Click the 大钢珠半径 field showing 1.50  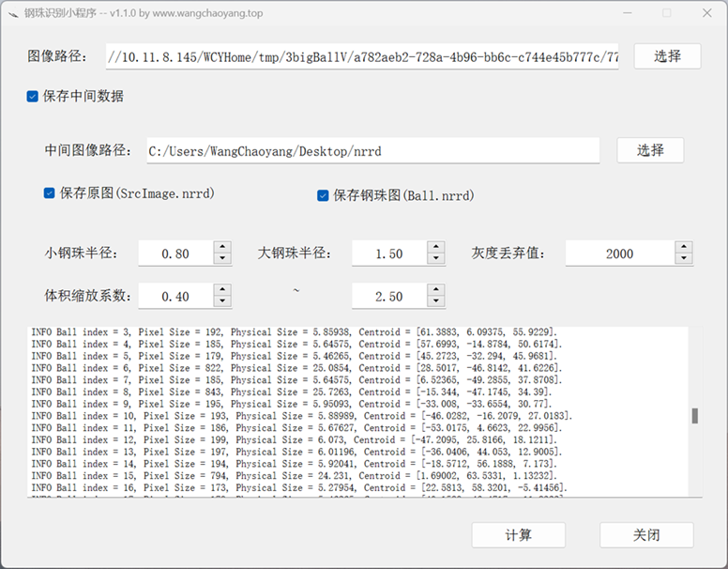point(388,254)
